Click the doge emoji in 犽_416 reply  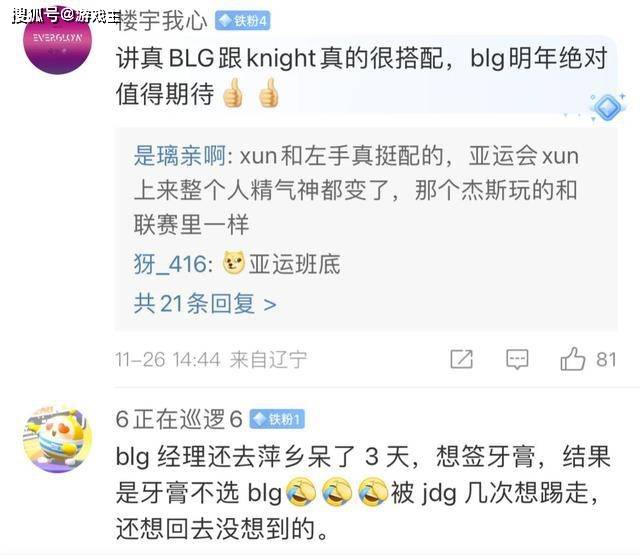point(234,263)
